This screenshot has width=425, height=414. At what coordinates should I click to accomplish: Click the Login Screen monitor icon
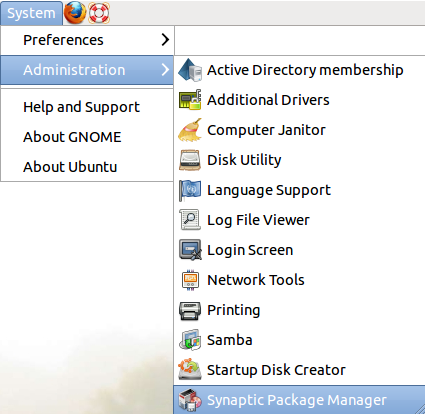190,250
